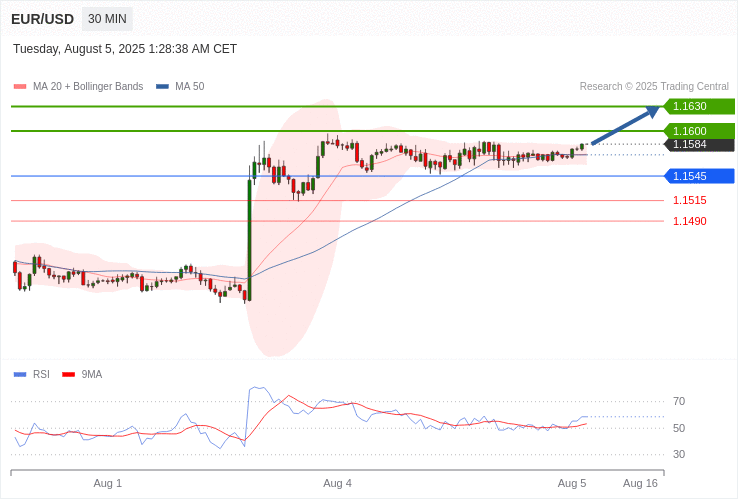
Task: Click the RSI legend label
Action: coord(41,375)
